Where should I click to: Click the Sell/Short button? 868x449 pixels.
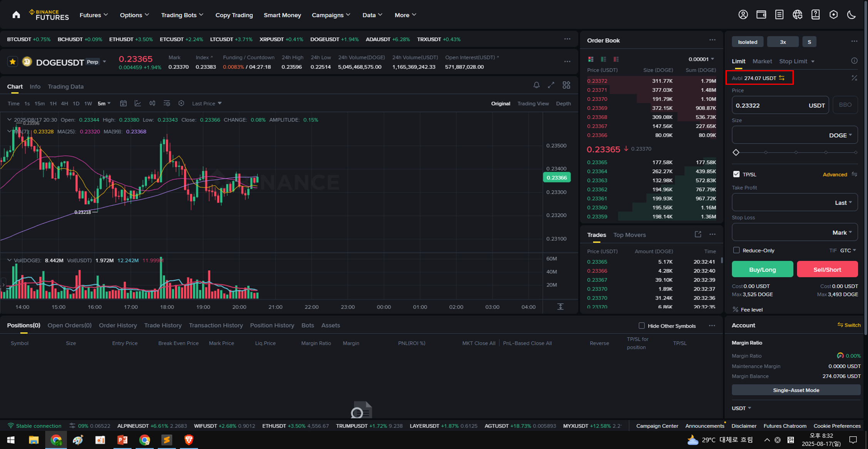[x=827, y=269]
